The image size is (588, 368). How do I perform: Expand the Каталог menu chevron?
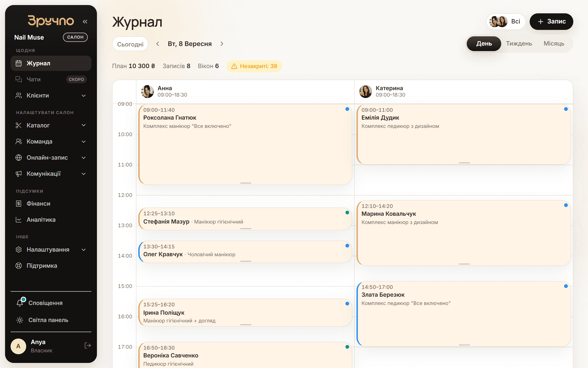tap(84, 125)
